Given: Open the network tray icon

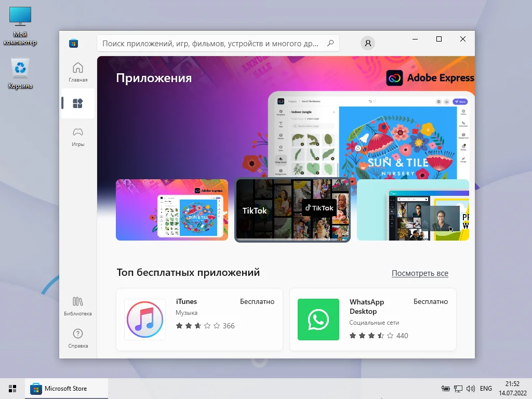Looking at the screenshot, I should (458, 389).
